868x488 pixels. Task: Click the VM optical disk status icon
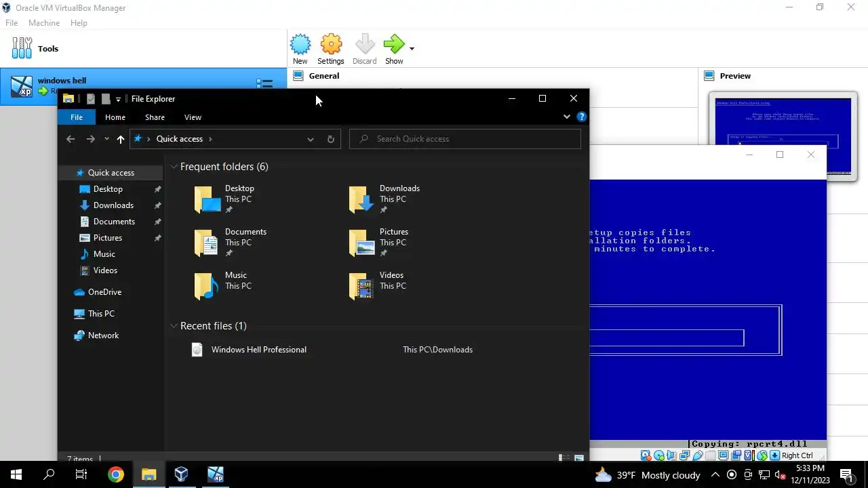[659, 455]
